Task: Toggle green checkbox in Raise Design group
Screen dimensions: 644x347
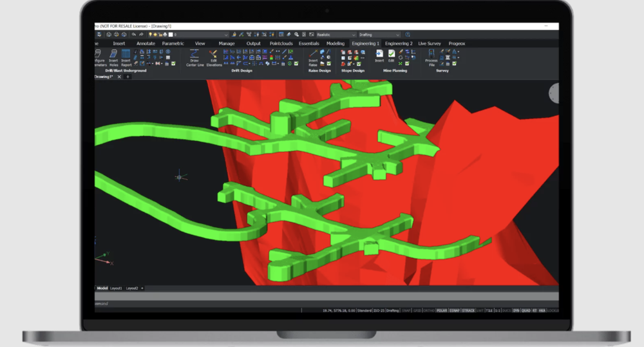Action: (328, 64)
